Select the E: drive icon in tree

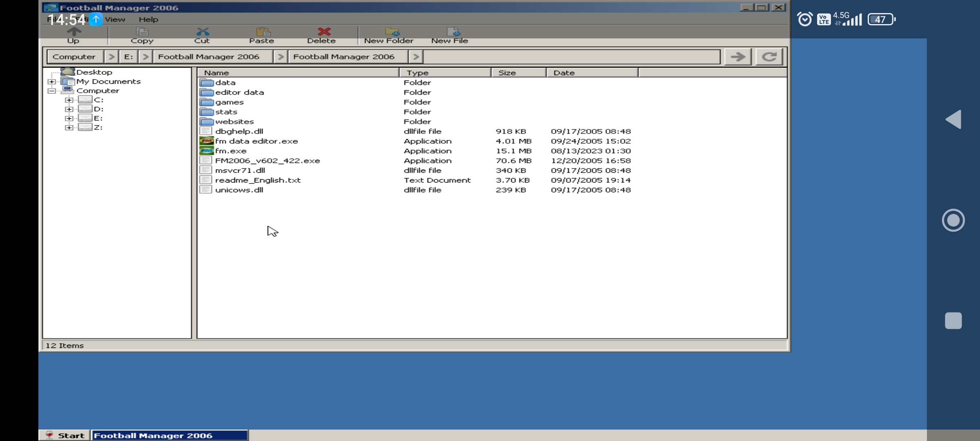click(x=85, y=118)
